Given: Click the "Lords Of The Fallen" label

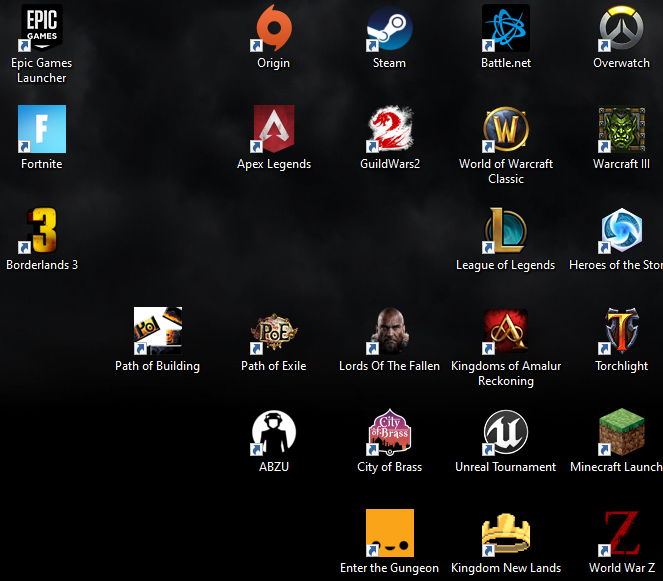Looking at the screenshot, I should pyautogui.click(x=389, y=366).
